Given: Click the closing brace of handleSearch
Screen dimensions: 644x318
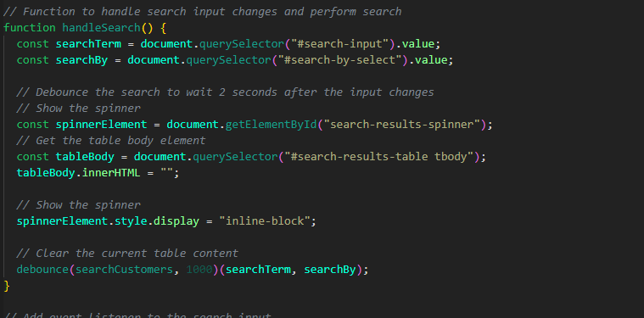Looking at the screenshot, I should (6, 286).
